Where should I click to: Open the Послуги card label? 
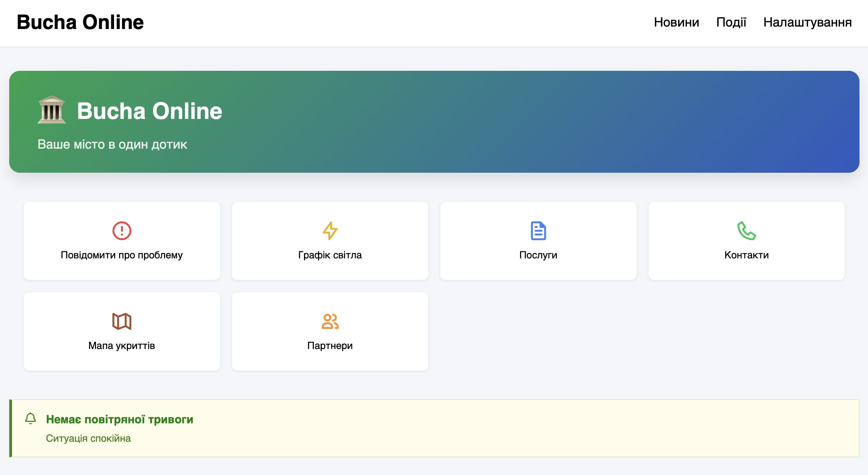pyautogui.click(x=538, y=255)
